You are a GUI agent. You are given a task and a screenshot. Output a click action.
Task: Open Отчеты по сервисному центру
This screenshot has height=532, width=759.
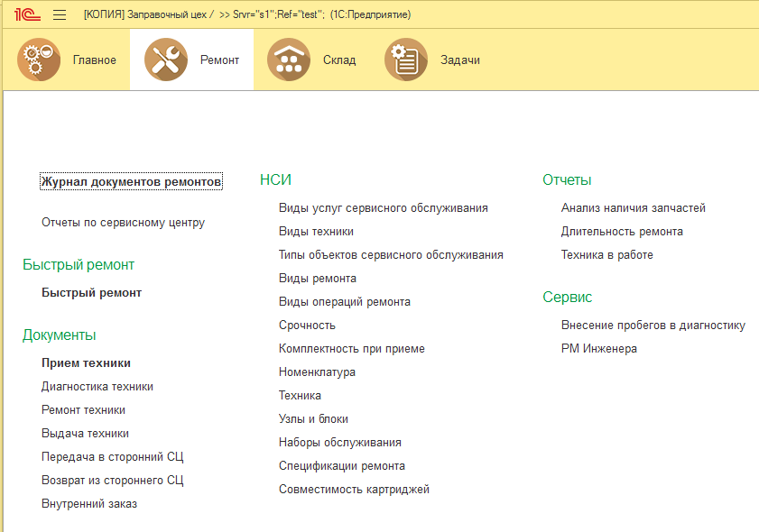(123, 223)
